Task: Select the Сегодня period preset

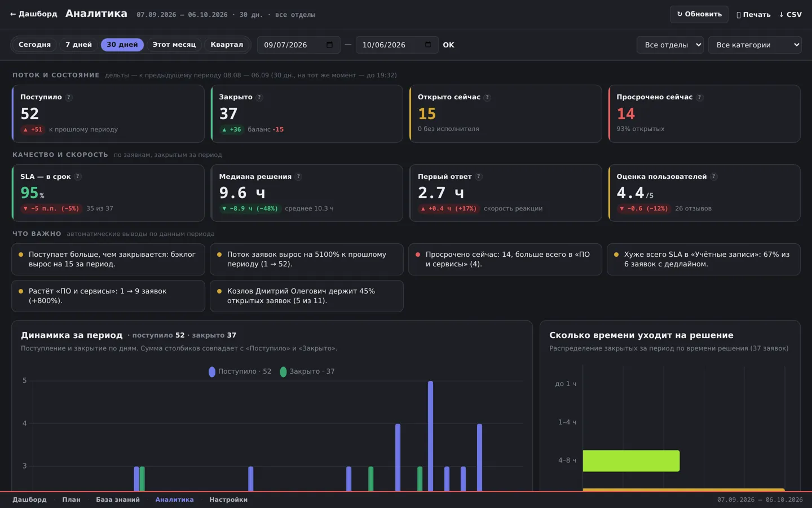Action: (34, 45)
